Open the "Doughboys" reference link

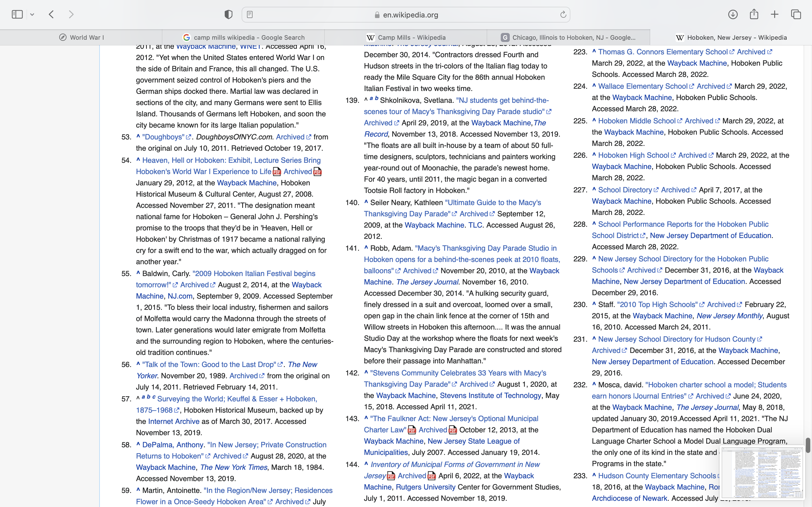point(163,137)
